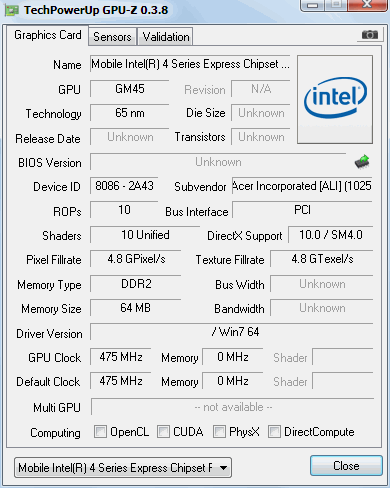Click the ROPs field showing 10
Screen dimensions: 390x488
[124, 210]
